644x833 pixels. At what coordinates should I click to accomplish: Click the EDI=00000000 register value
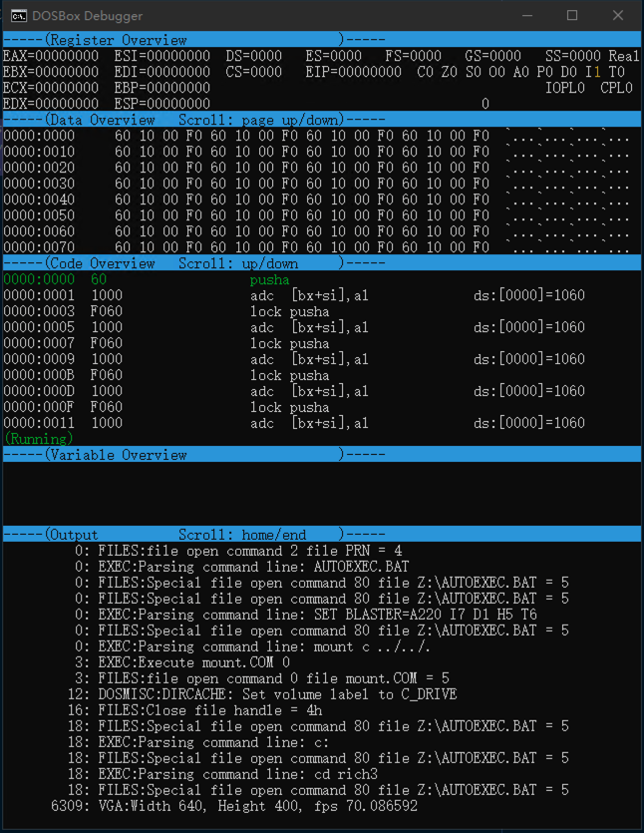[162, 72]
